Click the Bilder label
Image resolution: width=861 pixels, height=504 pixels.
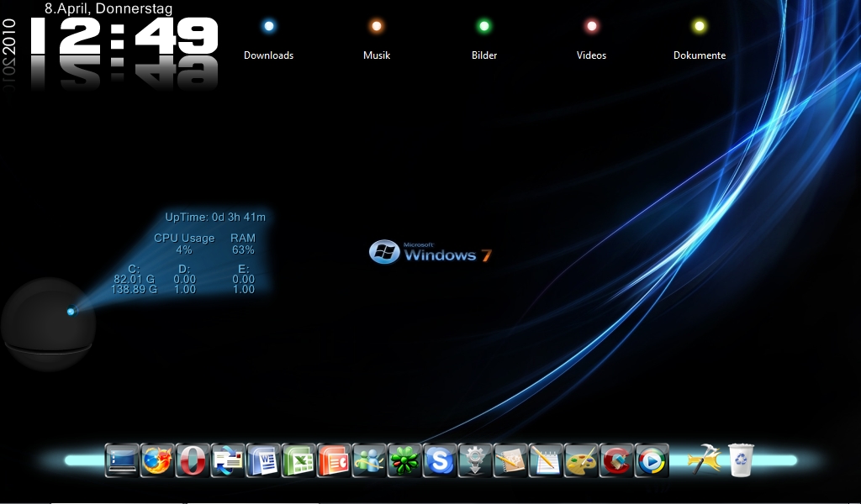[x=484, y=55]
